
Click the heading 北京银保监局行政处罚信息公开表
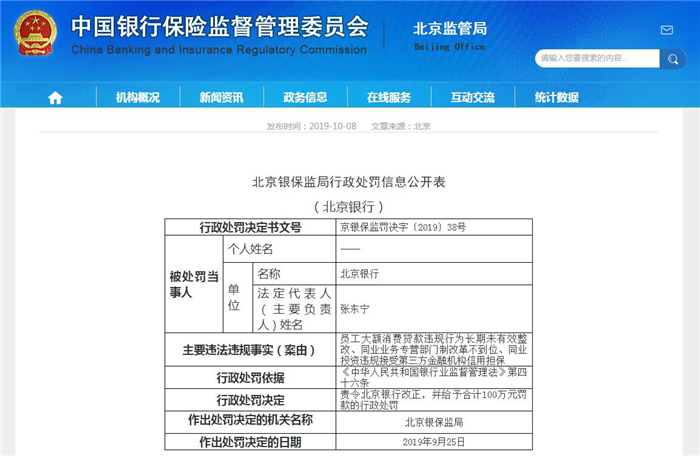[x=349, y=182]
